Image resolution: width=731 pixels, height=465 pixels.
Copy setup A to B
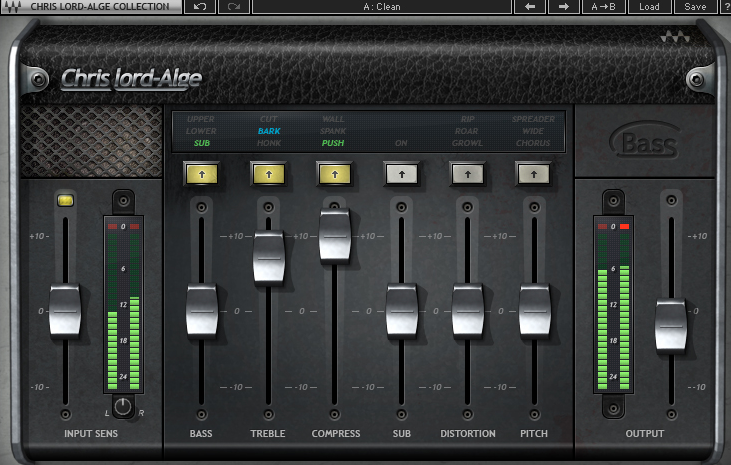[x=603, y=7]
